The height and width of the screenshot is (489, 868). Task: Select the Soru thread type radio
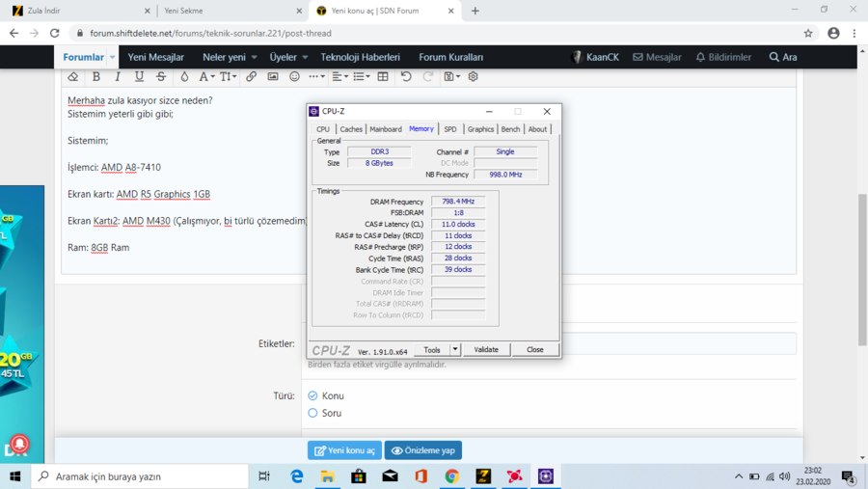pyautogui.click(x=312, y=413)
